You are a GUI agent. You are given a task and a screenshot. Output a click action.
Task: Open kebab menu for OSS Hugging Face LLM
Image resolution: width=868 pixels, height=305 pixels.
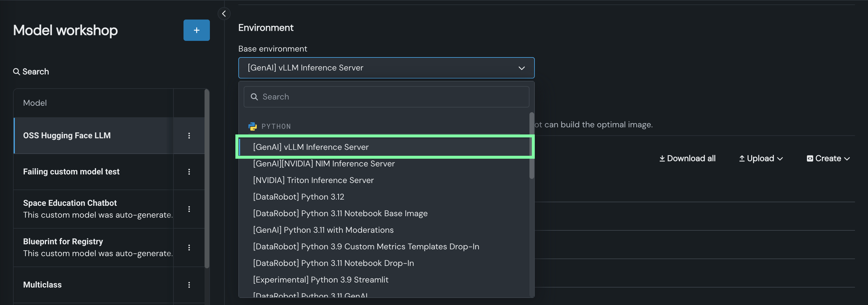coord(189,136)
